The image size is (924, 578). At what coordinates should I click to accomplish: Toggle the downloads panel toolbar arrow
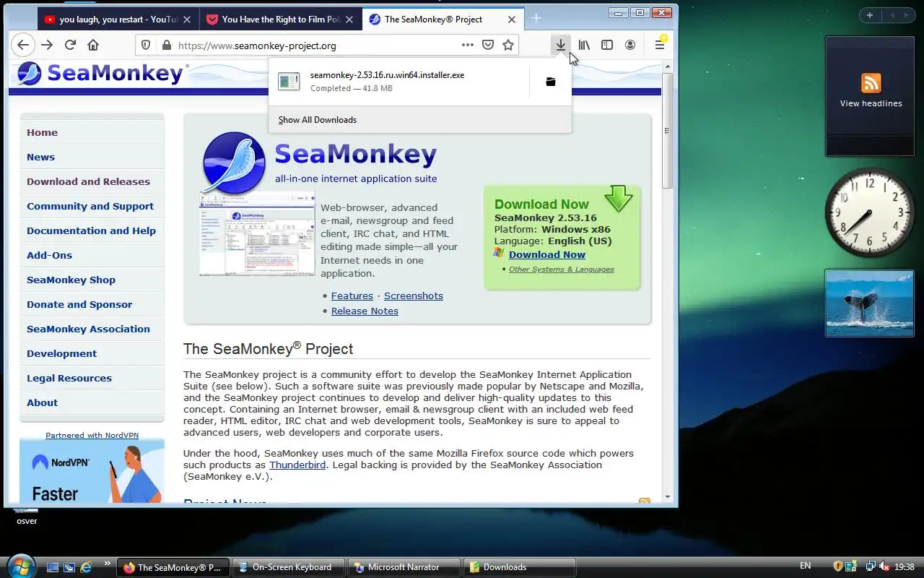(561, 45)
